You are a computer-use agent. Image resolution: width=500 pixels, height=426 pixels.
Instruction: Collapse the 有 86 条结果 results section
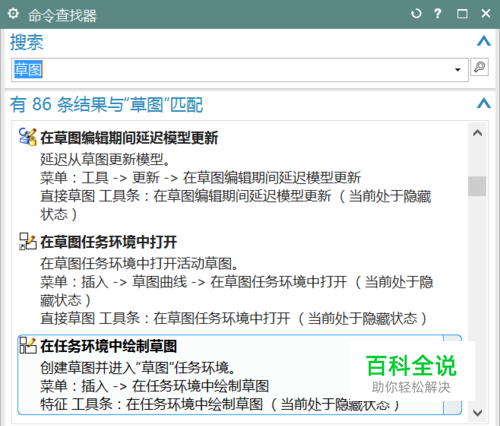tap(484, 103)
